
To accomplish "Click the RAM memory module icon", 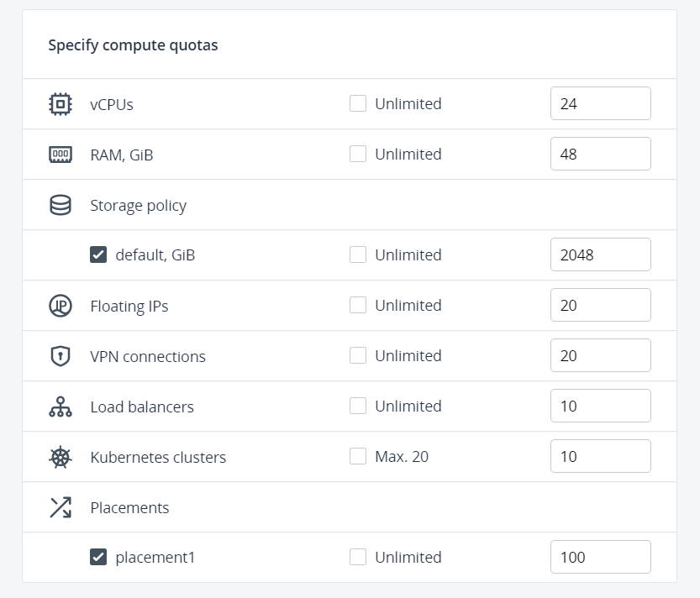I will 61,155.
